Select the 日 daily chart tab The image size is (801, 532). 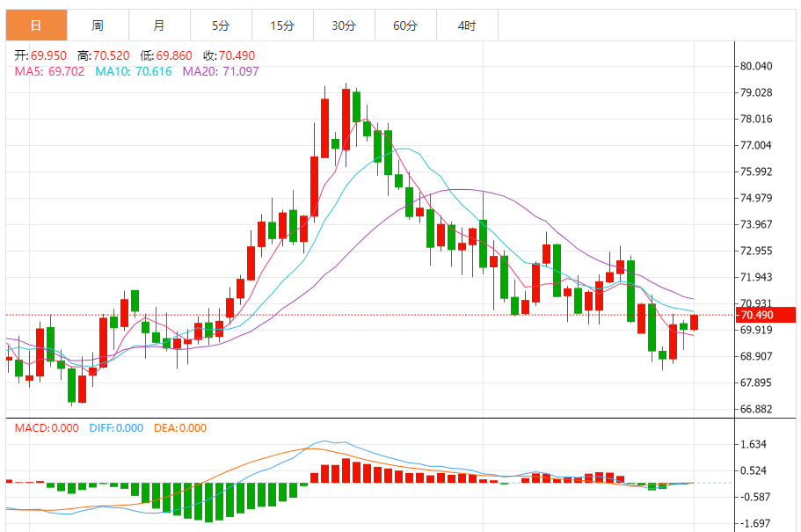(36, 25)
